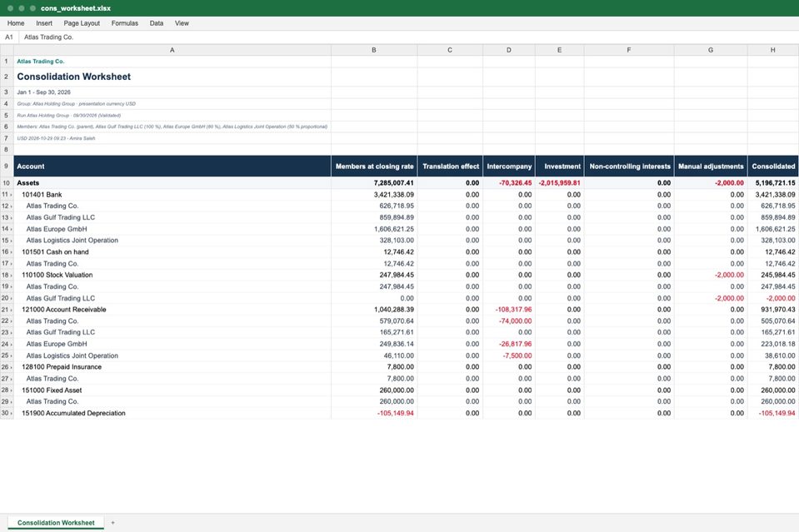Select column H header

(x=773, y=50)
